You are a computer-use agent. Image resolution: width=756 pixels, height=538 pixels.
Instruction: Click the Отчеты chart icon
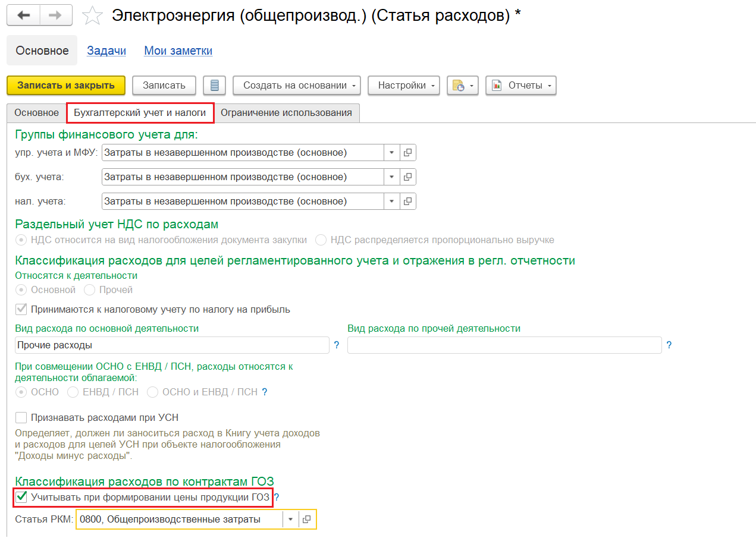pos(497,86)
